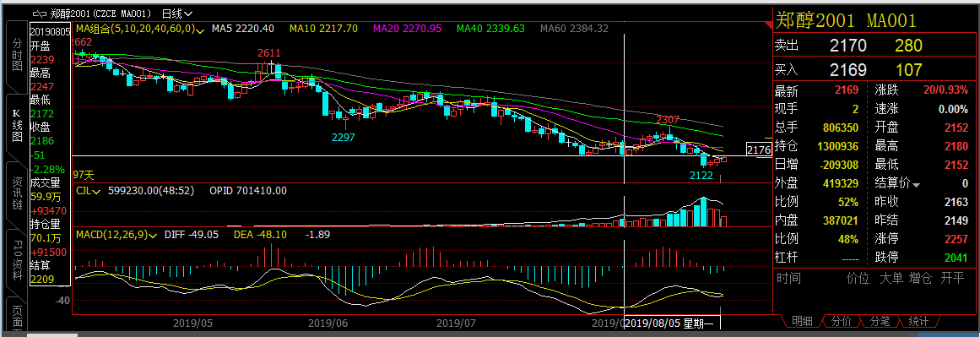980x337 pixels.
Task: Click the MA10 2217.70 legend value
Action: (323, 29)
